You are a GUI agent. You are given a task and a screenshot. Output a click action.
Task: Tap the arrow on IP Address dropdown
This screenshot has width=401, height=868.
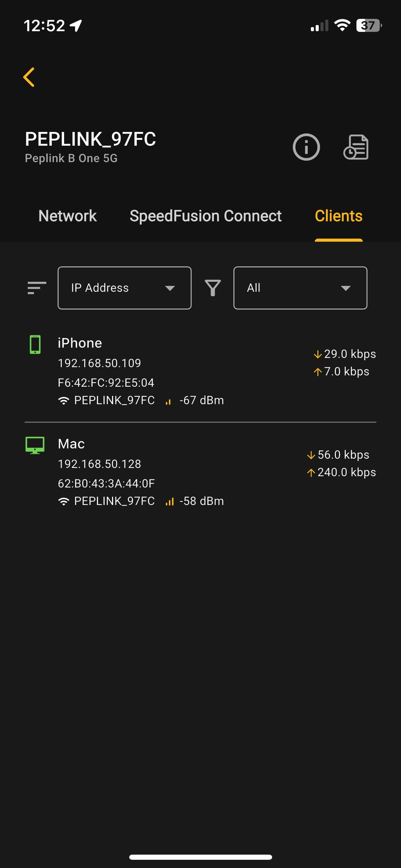170,288
